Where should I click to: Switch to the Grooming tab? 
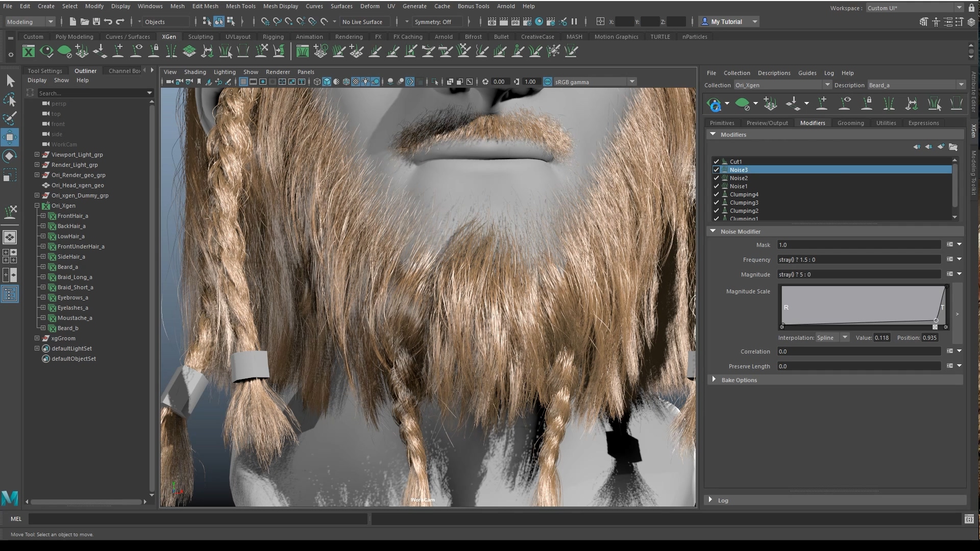click(x=850, y=123)
